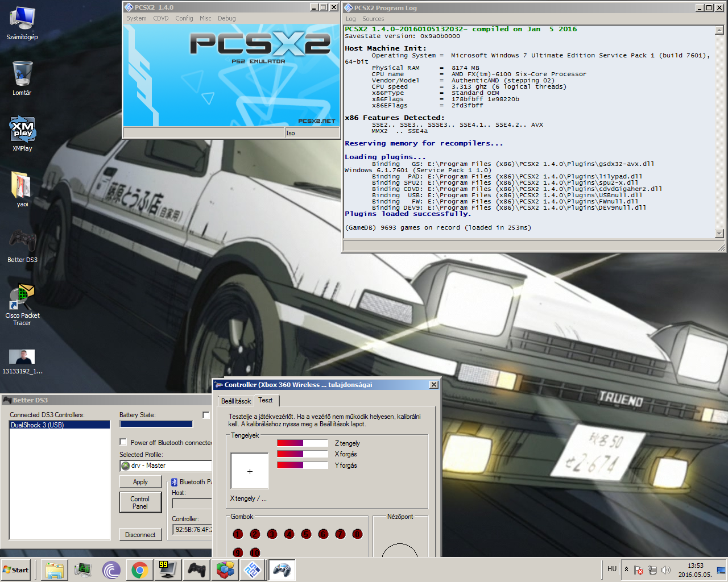The width and height of the screenshot is (728, 582).
Task: Select DualShock 3 (USB) in the controller list
Action: [60, 425]
